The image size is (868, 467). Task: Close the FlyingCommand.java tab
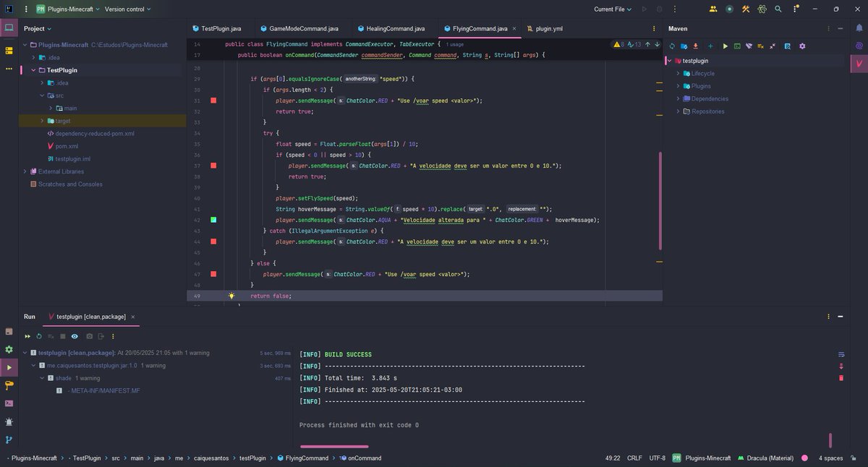(515, 29)
